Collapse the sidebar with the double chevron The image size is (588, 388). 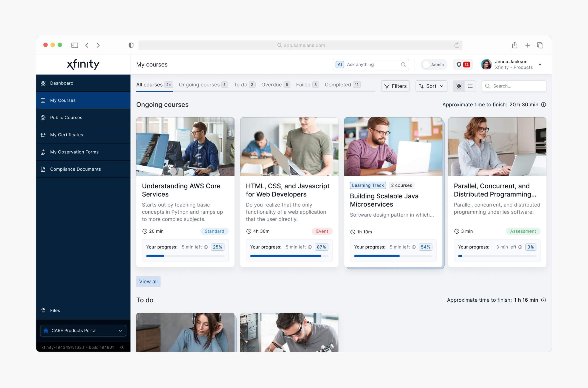(122, 347)
